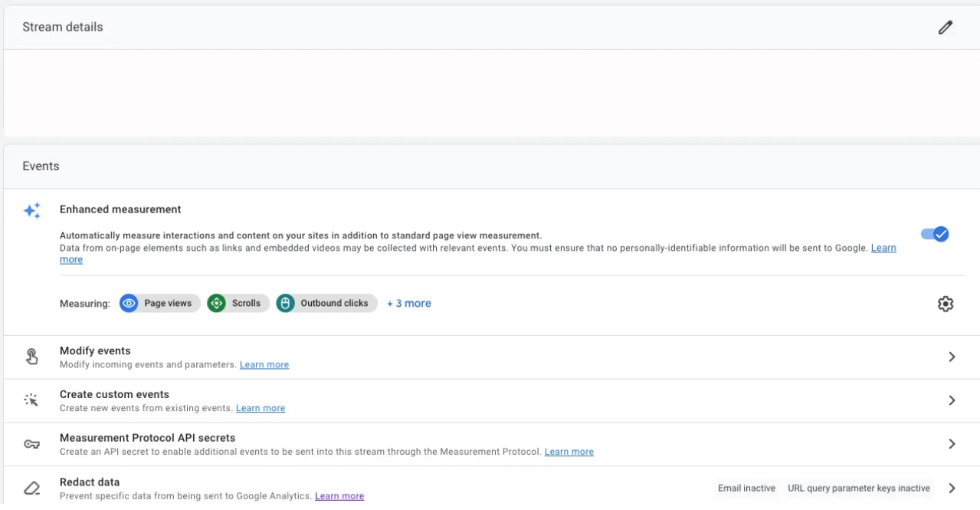Click the pencil icon to edit stream details

pyautogui.click(x=946, y=27)
